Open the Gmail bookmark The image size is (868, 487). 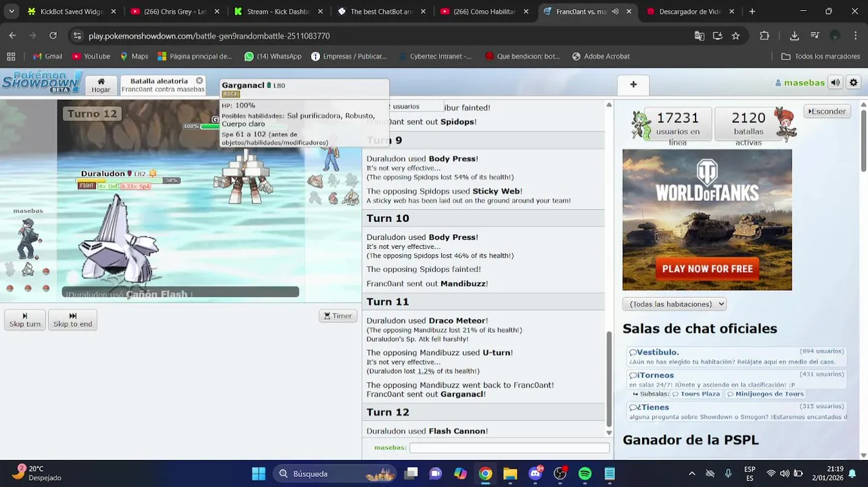click(47, 56)
